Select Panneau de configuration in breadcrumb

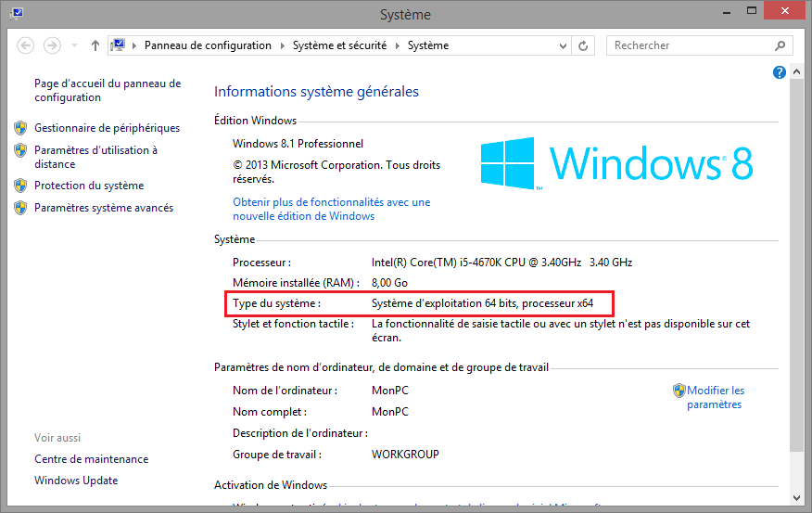coord(208,45)
